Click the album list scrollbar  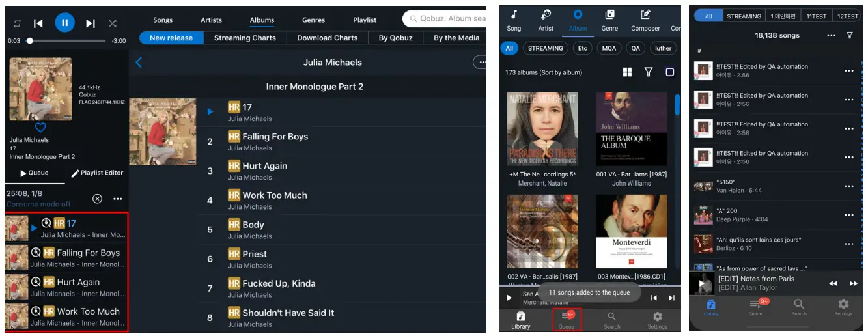tap(677, 104)
